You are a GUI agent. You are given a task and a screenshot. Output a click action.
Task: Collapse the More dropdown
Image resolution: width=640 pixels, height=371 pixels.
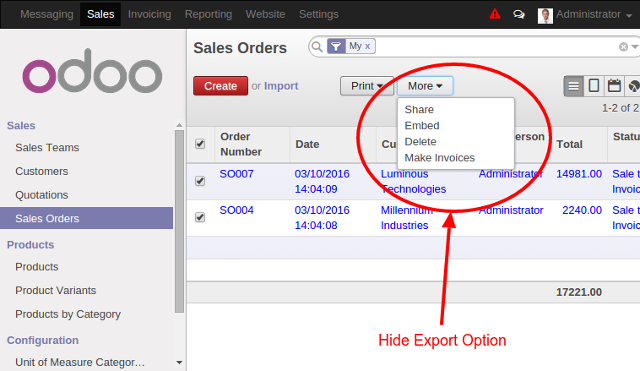425,86
